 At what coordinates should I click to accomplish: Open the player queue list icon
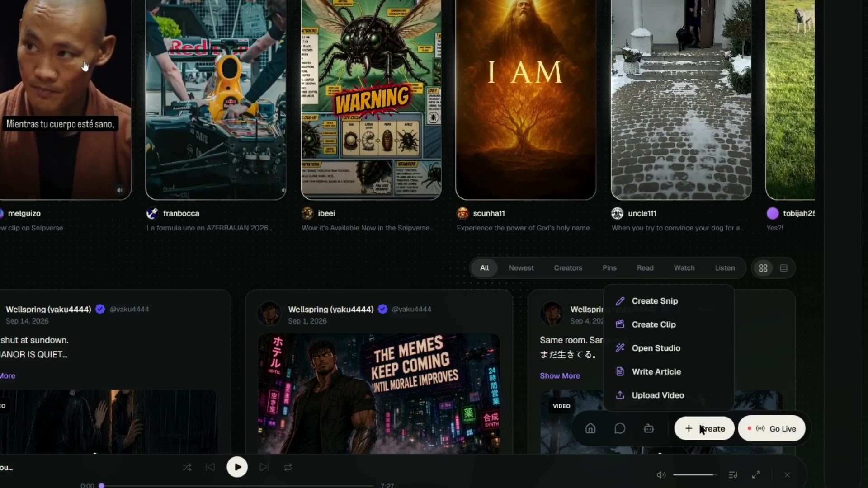(733, 475)
